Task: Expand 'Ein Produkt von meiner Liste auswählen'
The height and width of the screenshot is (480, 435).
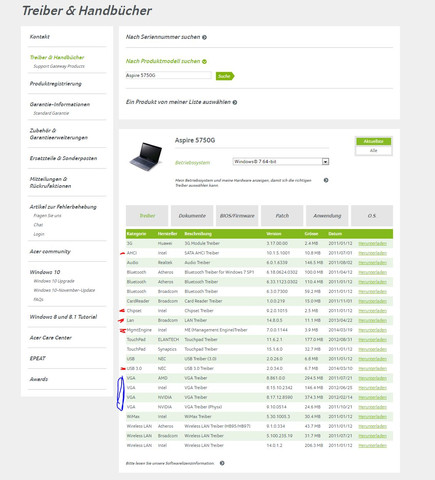Action: tap(181, 102)
